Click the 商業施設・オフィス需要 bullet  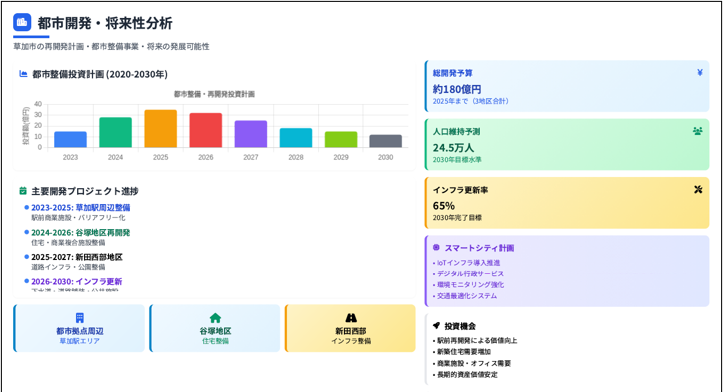pos(472,363)
